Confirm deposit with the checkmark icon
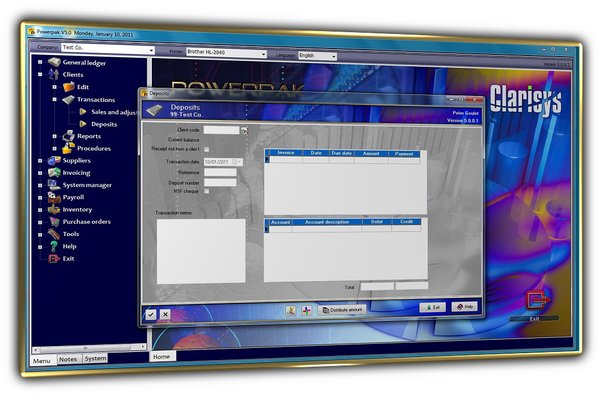The height and width of the screenshot is (400, 600). (x=151, y=314)
